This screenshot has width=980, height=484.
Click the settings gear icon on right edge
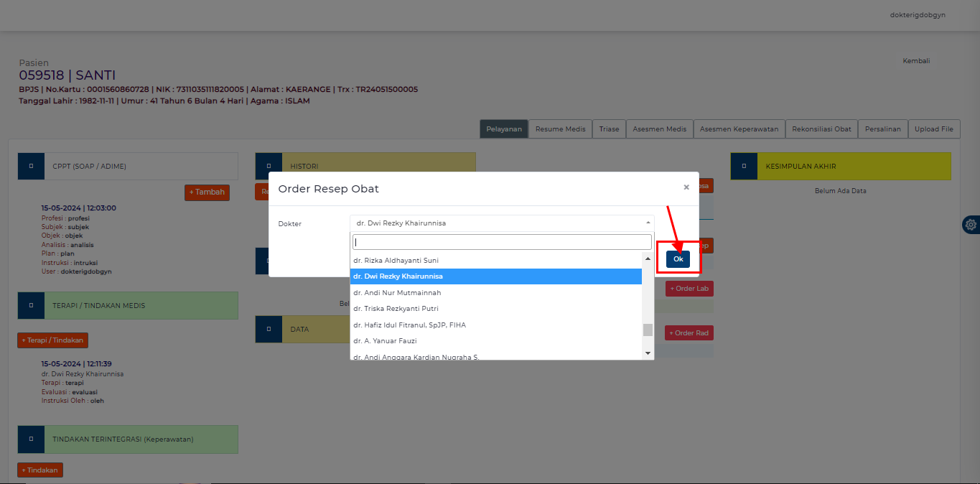tap(971, 225)
